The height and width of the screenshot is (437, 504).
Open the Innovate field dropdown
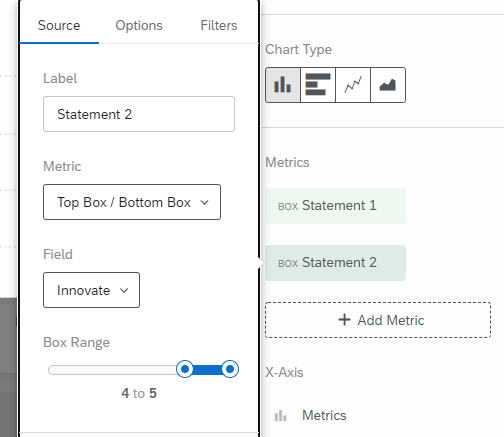pos(91,290)
